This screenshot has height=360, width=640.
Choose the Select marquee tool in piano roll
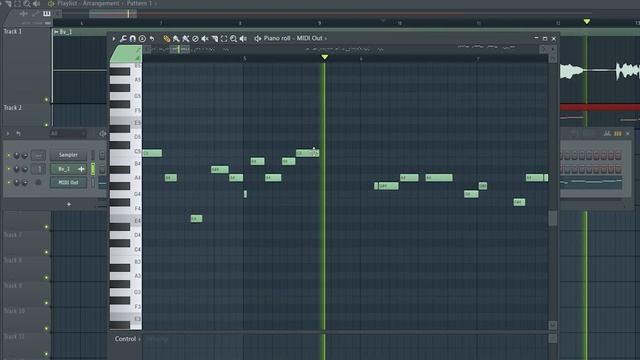click(224, 39)
